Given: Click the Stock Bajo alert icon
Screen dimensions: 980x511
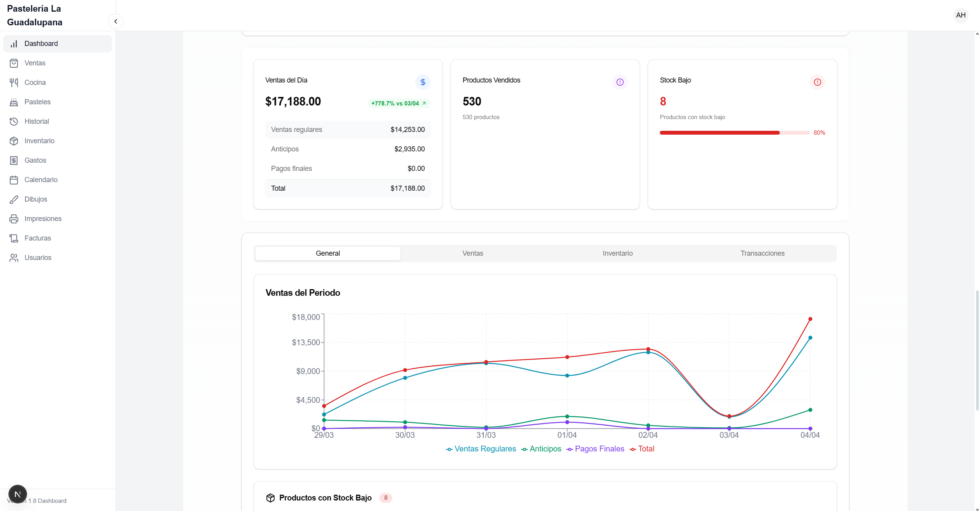Looking at the screenshot, I should tap(817, 82).
